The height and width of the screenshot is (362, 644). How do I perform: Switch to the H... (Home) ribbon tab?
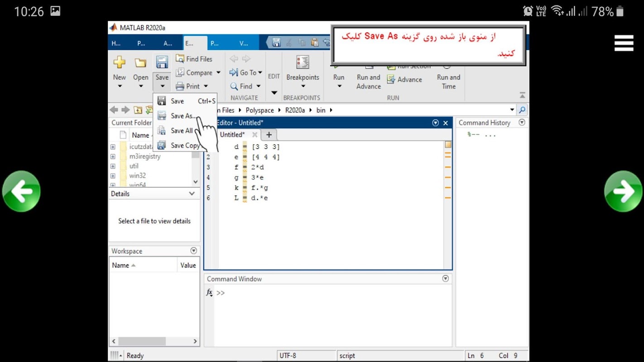116,43
